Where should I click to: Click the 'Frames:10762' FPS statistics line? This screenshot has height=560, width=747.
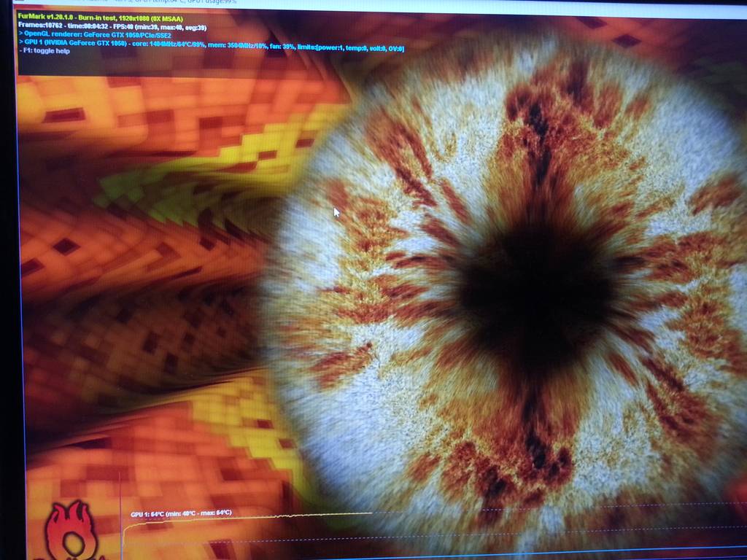tap(112, 27)
